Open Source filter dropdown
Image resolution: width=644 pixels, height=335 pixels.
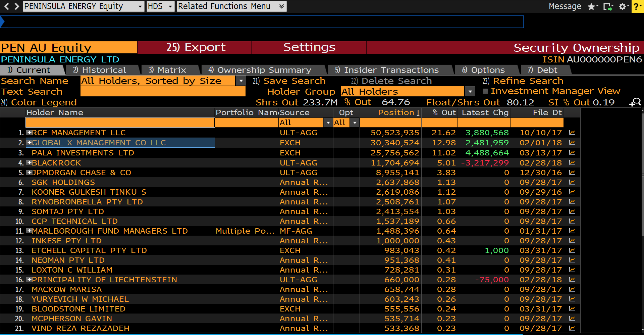328,123
